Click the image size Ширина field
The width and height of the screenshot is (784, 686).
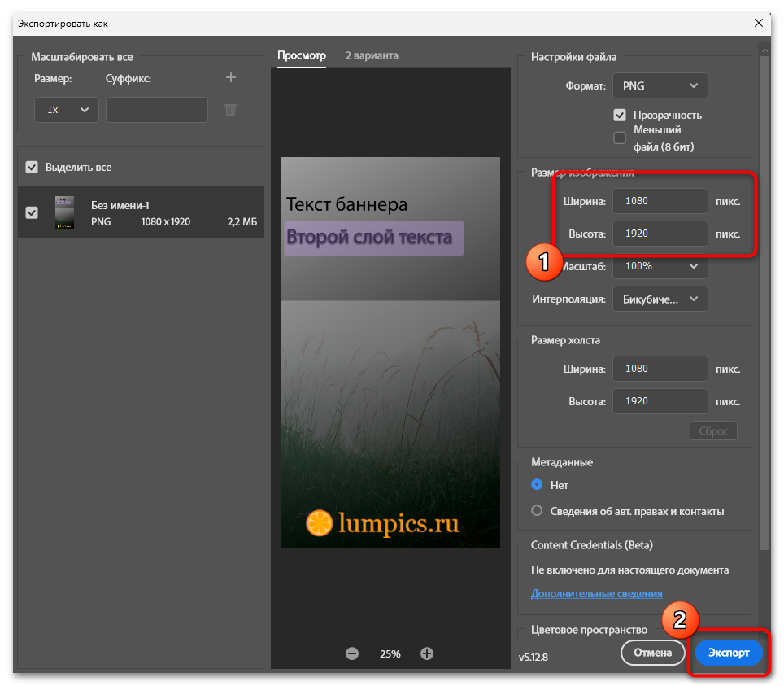tap(660, 201)
